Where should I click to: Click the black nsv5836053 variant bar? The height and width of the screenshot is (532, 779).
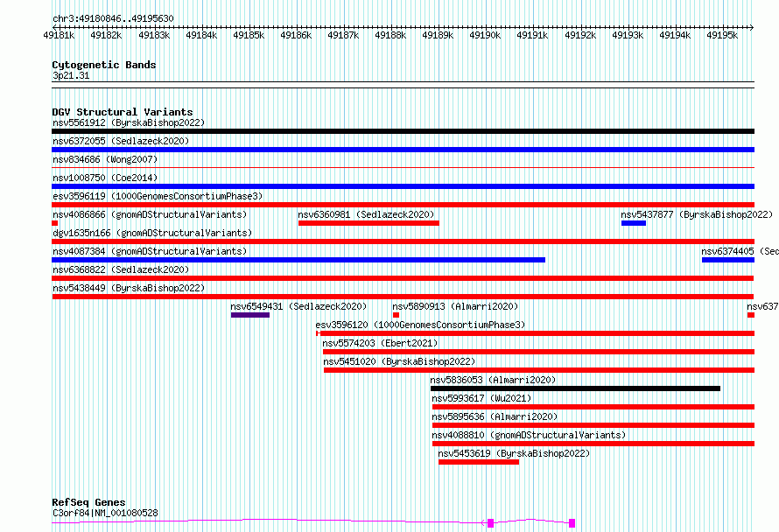coord(575,388)
